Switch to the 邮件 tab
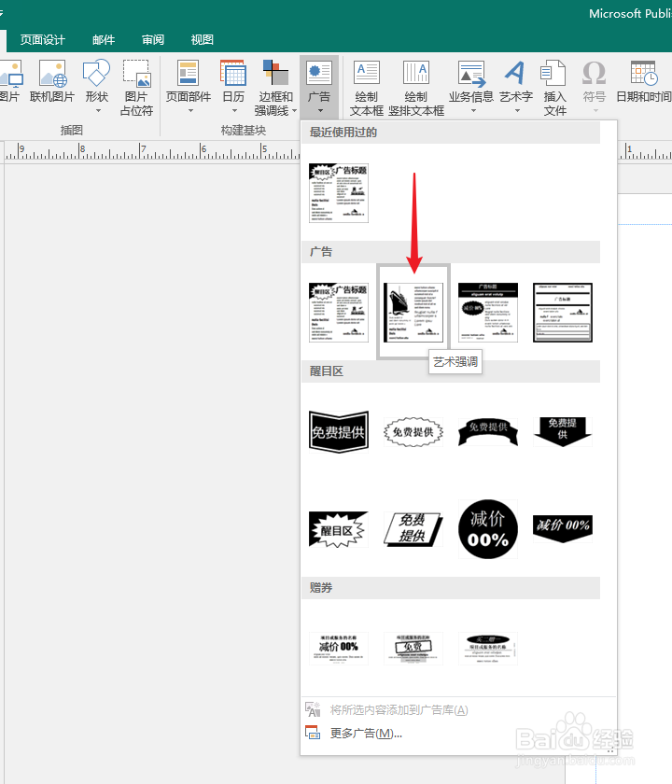This screenshot has width=672, height=784. click(x=104, y=40)
